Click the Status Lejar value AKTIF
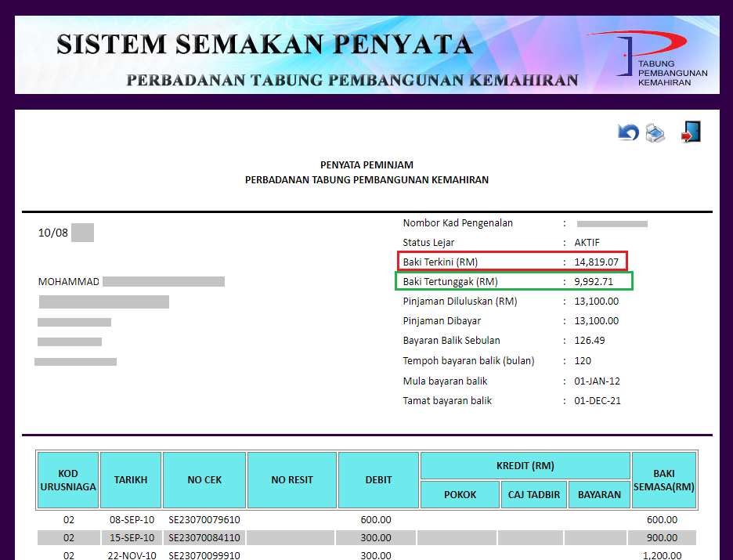Viewport: 733px width, 560px height. tap(587, 242)
